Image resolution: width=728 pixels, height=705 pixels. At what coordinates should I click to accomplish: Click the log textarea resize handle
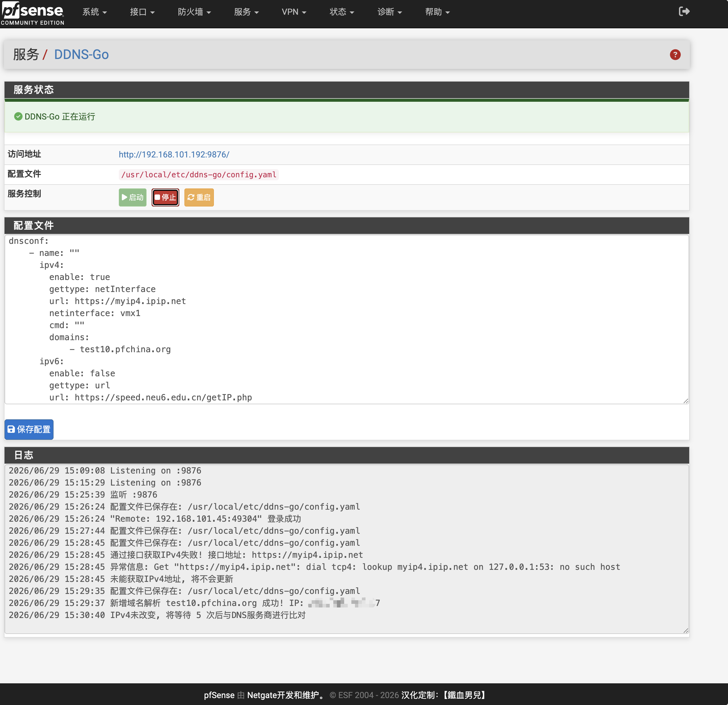click(686, 630)
